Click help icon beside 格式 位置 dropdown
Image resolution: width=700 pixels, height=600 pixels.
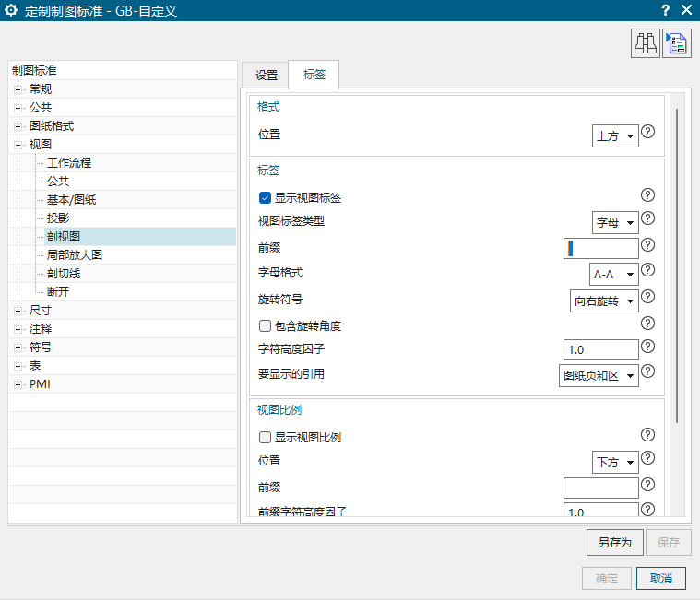(647, 132)
